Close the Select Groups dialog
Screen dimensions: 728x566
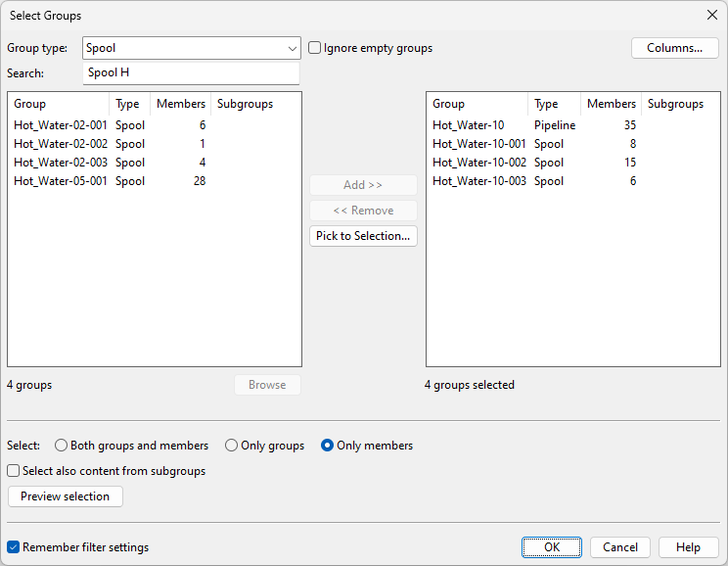click(711, 16)
